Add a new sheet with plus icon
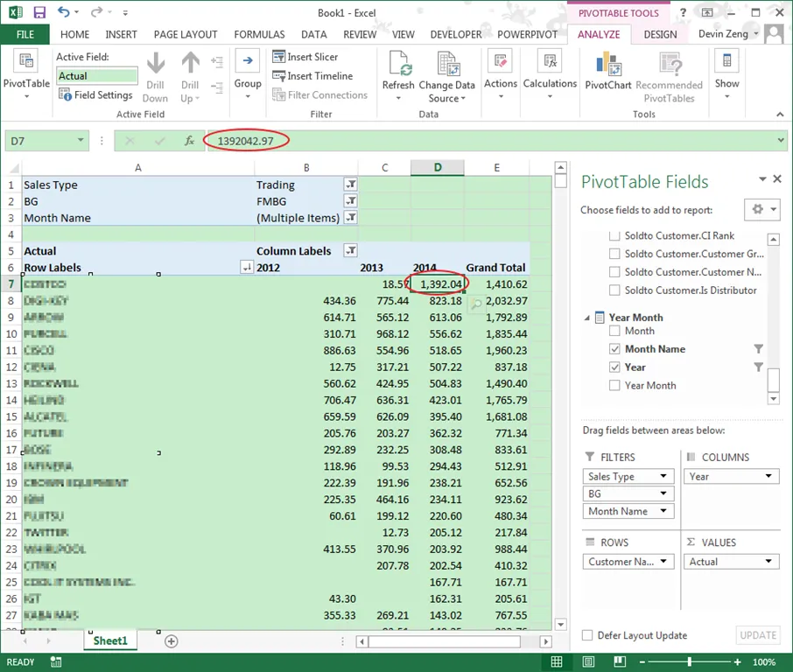The width and height of the screenshot is (793, 672). (x=171, y=641)
